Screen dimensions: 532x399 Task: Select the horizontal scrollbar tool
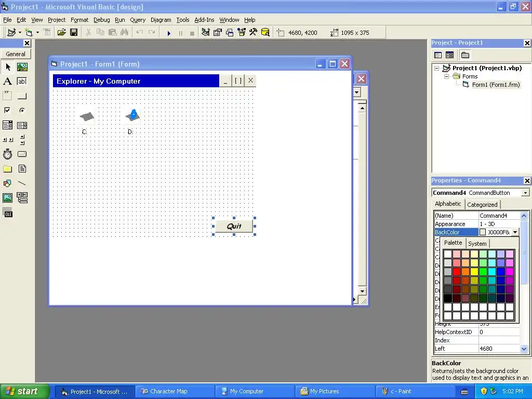pyautogui.click(x=8, y=140)
